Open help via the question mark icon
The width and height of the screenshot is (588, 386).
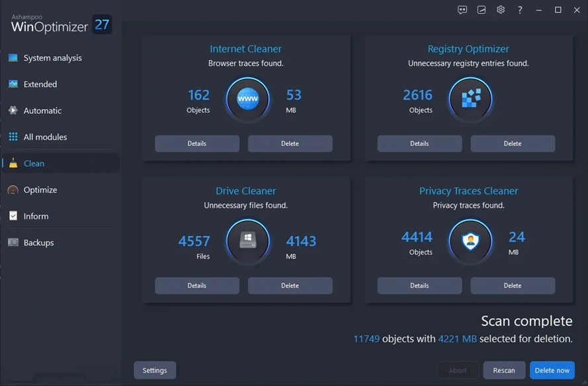click(x=520, y=10)
